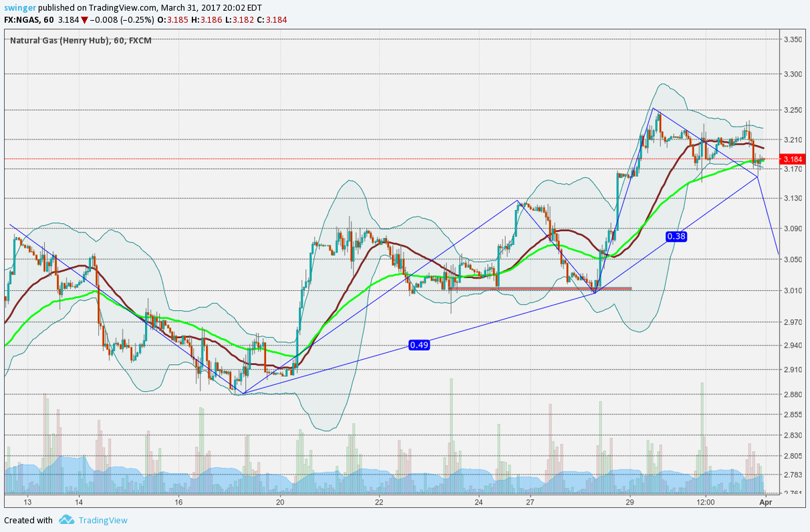Viewport: 810px width, 532px height.
Task: Click the red horizontal support line near 3.010
Action: point(540,289)
